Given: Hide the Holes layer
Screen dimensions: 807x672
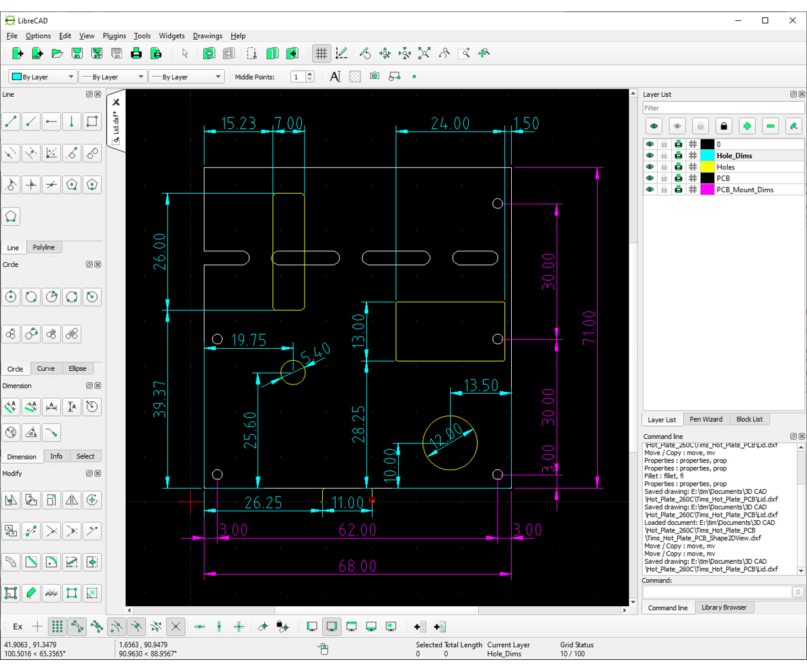Looking at the screenshot, I should point(649,167).
